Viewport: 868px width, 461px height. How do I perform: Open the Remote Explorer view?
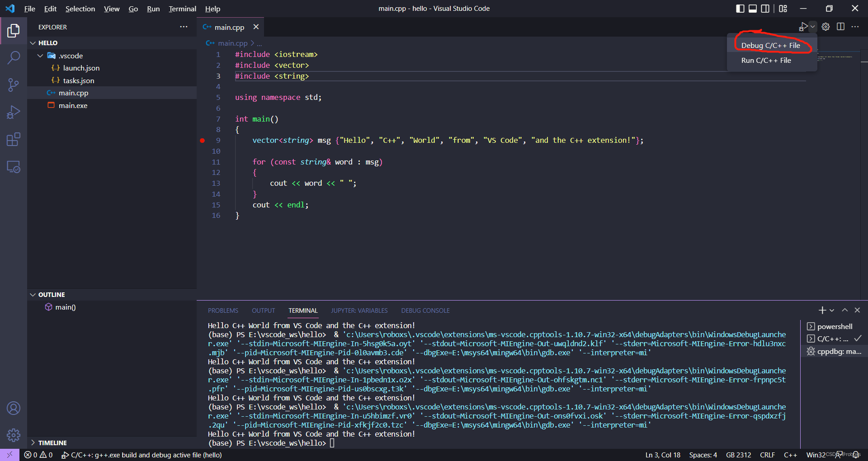click(x=14, y=167)
